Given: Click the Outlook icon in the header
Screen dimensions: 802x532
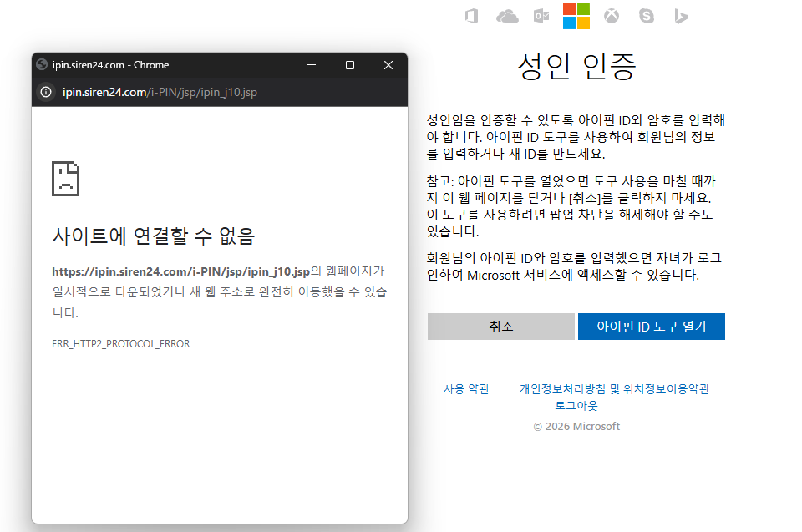Looking at the screenshot, I should tap(541, 17).
